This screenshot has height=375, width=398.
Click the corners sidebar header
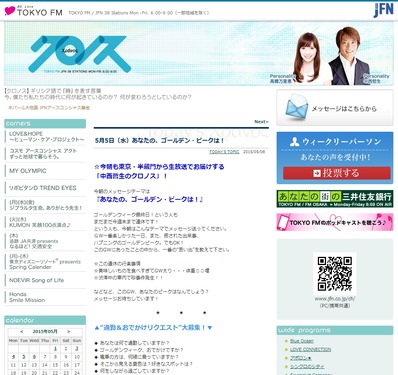45,124
